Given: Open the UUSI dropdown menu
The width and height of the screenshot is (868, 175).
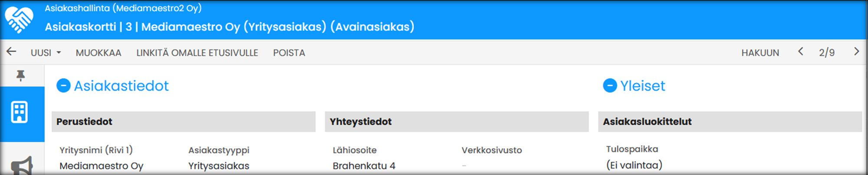Looking at the screenshot, I should pos(46,53).
